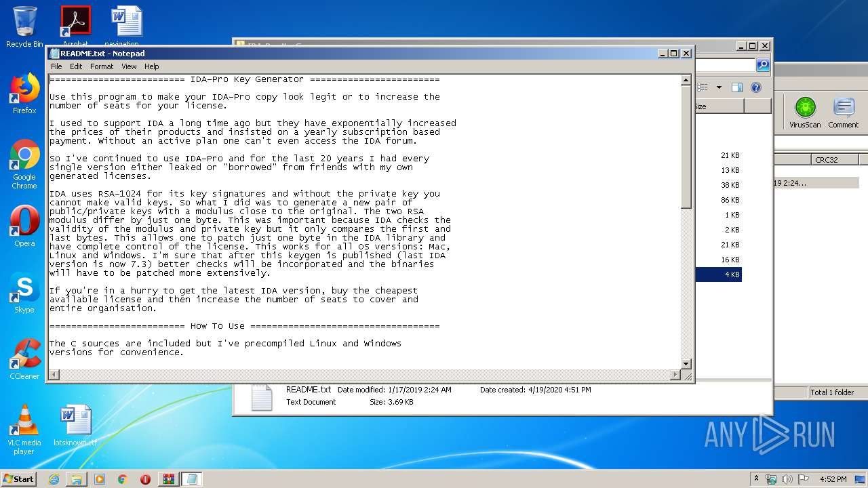868x488 pixels.
Task: Open Windows Media Player from taskbar
Action: pos(100,479)
